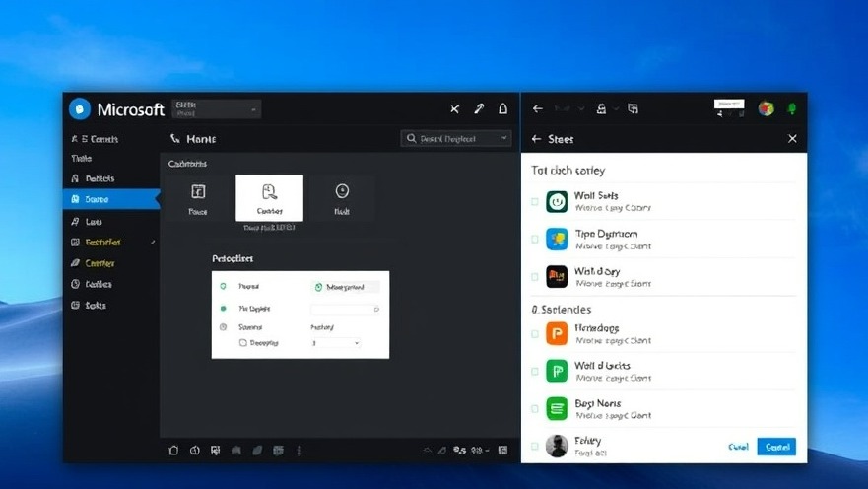Click the magnifier icon in the search box
Viewport: 868px width, 489px height.
coord(411,138)
